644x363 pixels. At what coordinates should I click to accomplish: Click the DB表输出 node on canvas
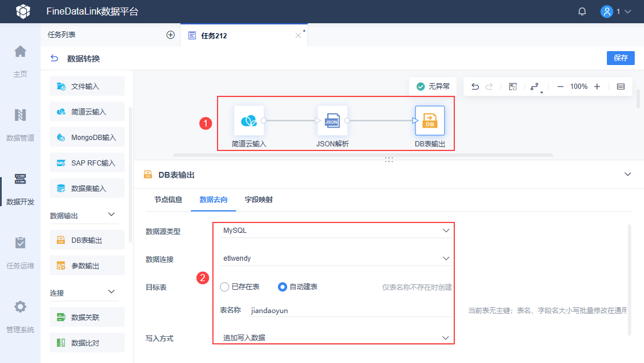[429, 120]
